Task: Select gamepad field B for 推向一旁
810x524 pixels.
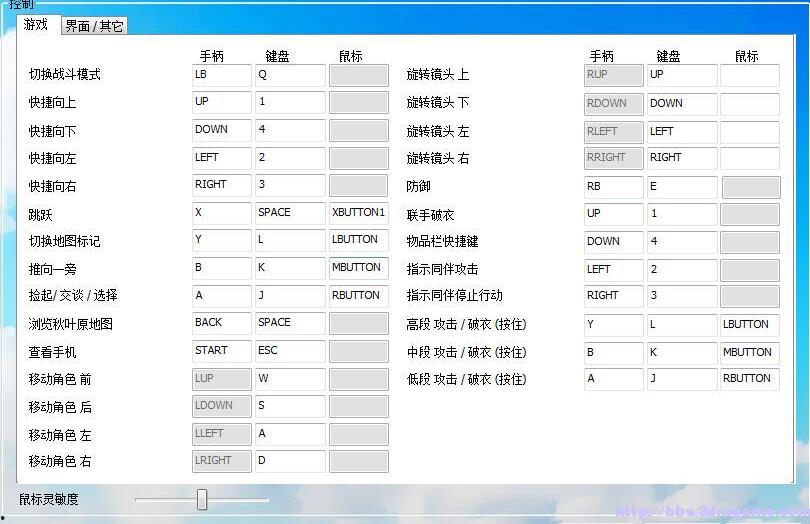Action: tap(222, 268)
